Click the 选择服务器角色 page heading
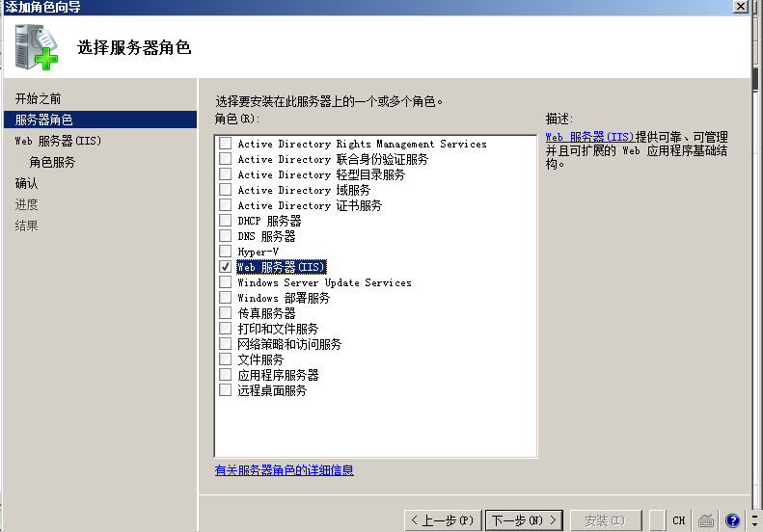The image size is (763, 532). [134, 47]
